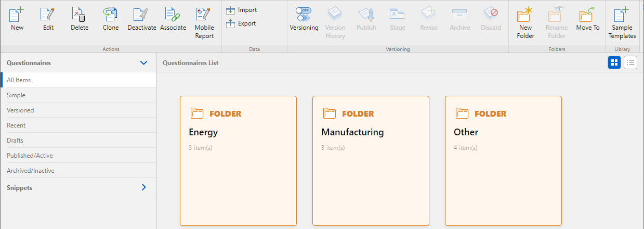Screen dimensions: 644x229
Task: Switch to grid view layout
Action: pos(614,63)
